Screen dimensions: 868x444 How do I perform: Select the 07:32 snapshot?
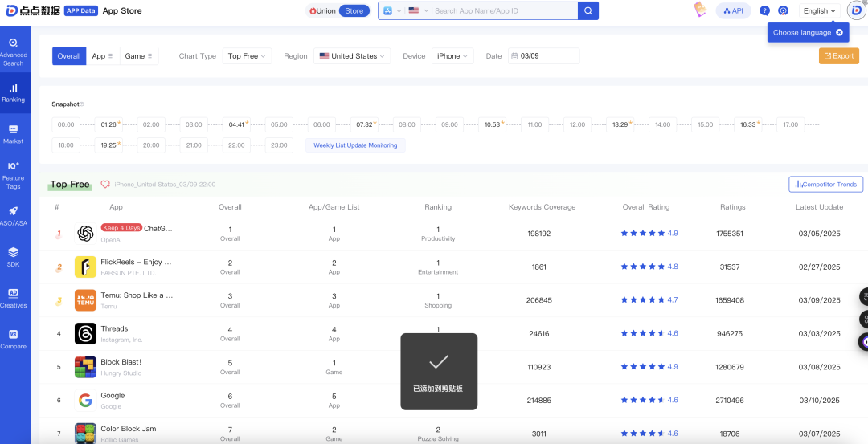[x=364, y=124]
